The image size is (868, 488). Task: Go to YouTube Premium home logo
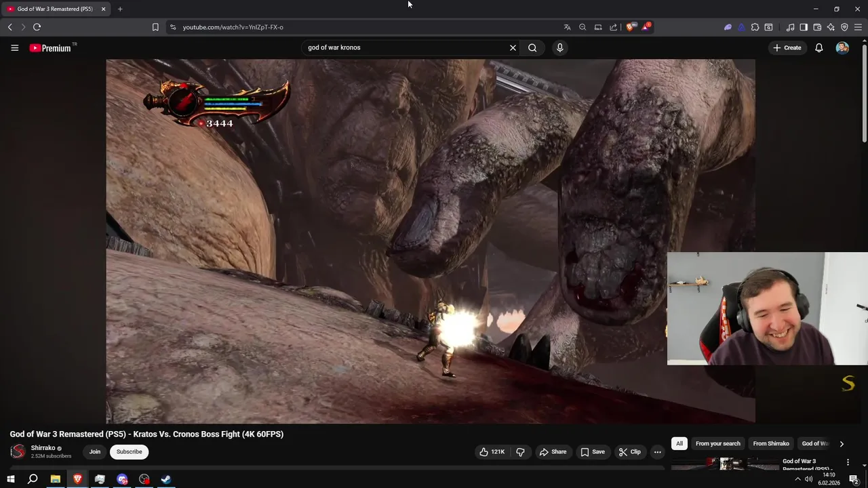coord(50,48)
